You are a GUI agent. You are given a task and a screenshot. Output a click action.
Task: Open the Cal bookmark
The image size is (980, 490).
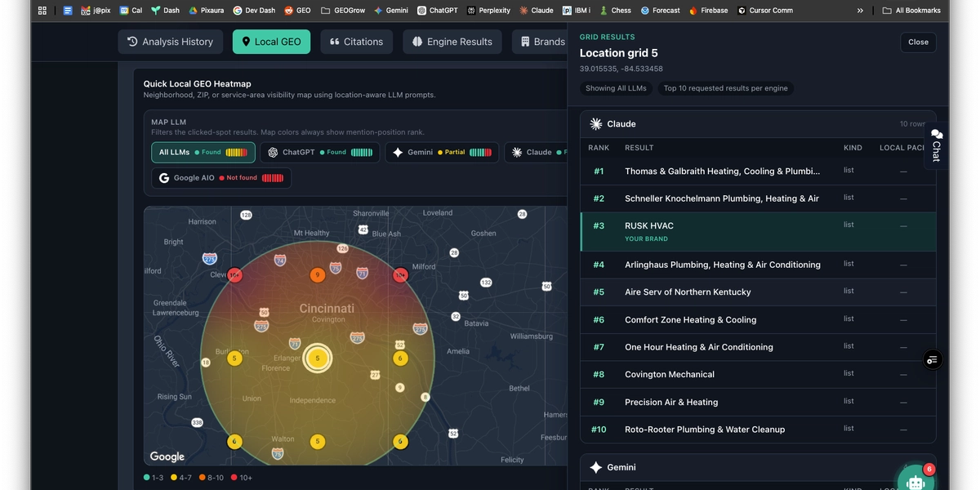click(x=131, y=11)
